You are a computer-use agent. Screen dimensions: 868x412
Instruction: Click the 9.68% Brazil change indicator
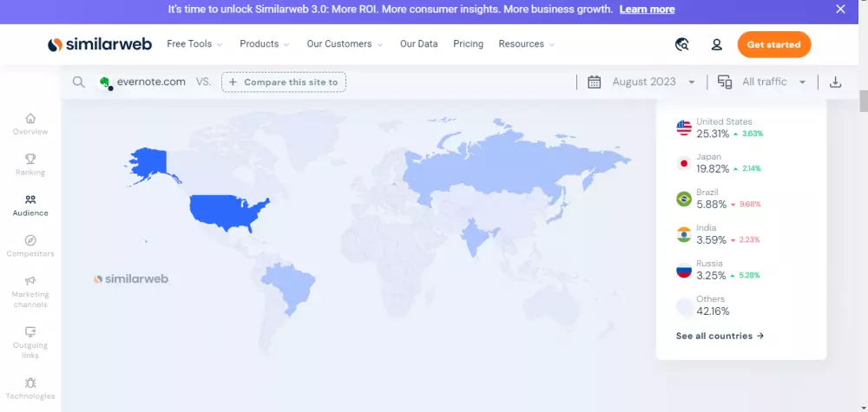(x=746, y=205)
